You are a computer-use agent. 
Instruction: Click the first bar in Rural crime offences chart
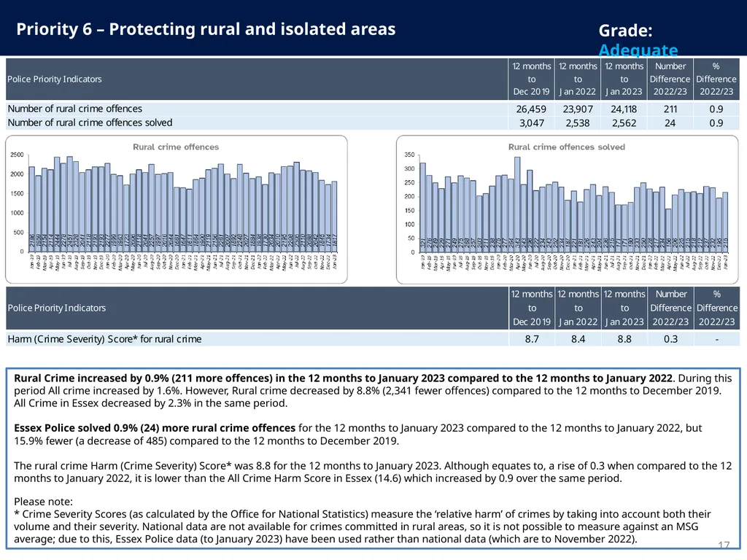[32, 209]
